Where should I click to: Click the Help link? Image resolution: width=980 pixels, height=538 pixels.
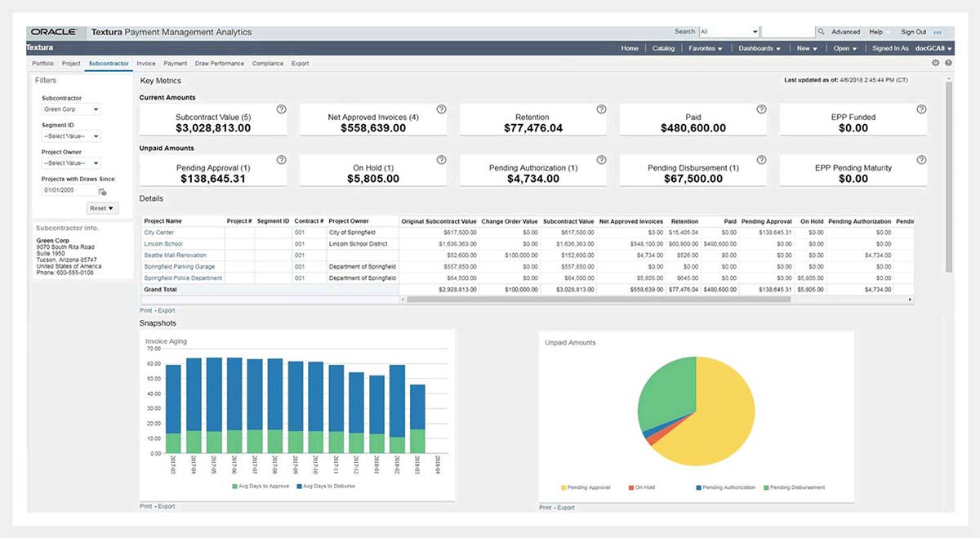pos(875,32)
